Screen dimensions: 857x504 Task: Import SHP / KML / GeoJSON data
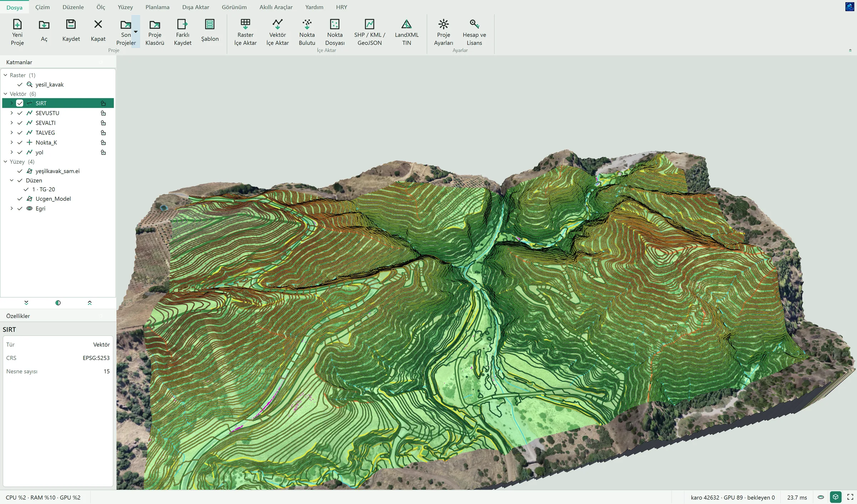(x=370, y=32)
